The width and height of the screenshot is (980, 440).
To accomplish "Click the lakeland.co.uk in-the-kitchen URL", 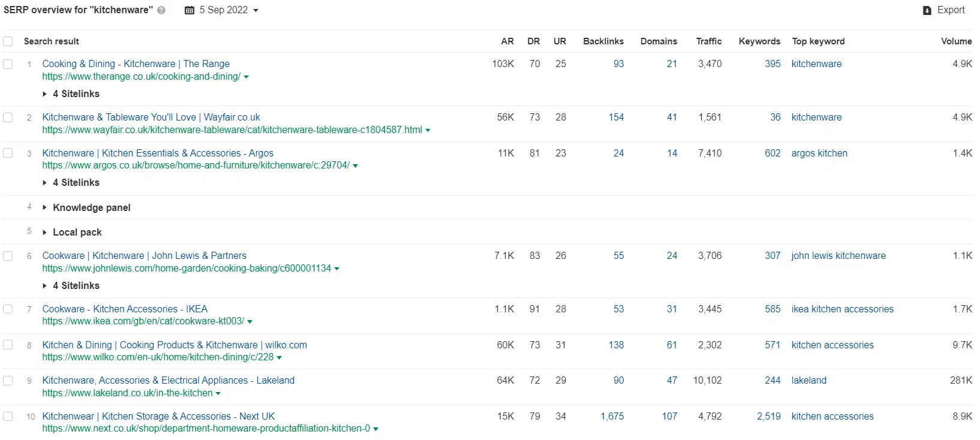I will click(x=127, y=393).
